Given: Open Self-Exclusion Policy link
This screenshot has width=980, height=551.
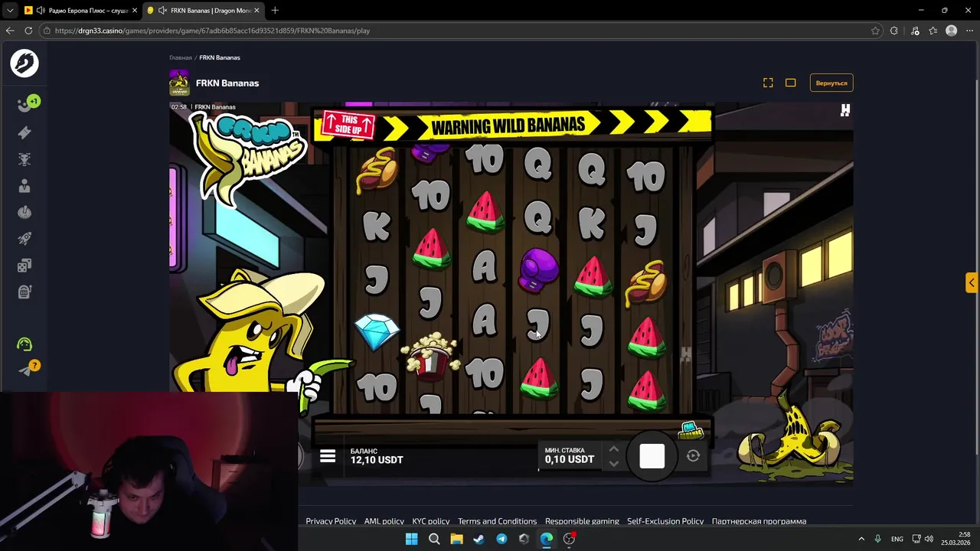Looking at the screenshot, I should [x=665, y=521].
